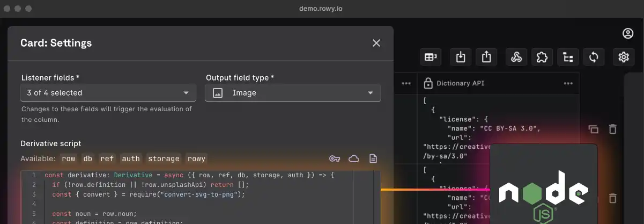644x224 pixels.
Task: Select the 'auth' available variable chip
Action: click(130, 158)
